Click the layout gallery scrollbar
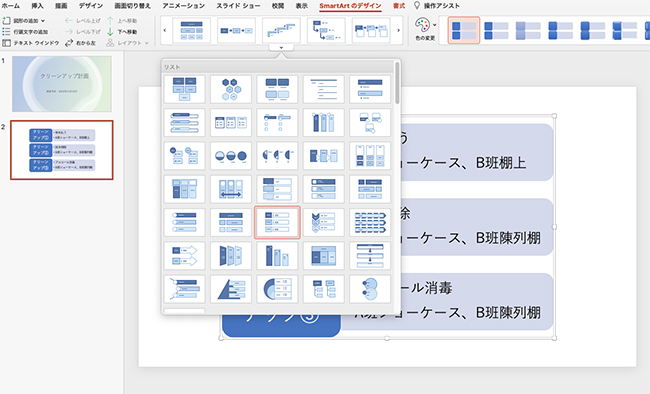Viewport: 650px width, 394px height. pyautogui.click(x=398, y=83)
